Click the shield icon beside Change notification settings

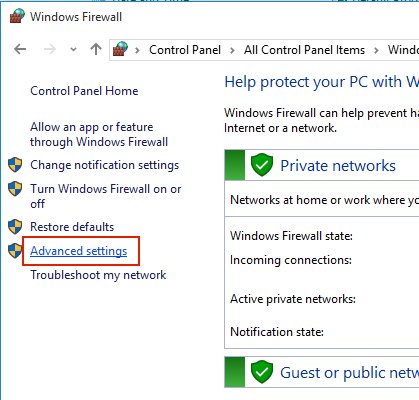(x=15, y=165)
